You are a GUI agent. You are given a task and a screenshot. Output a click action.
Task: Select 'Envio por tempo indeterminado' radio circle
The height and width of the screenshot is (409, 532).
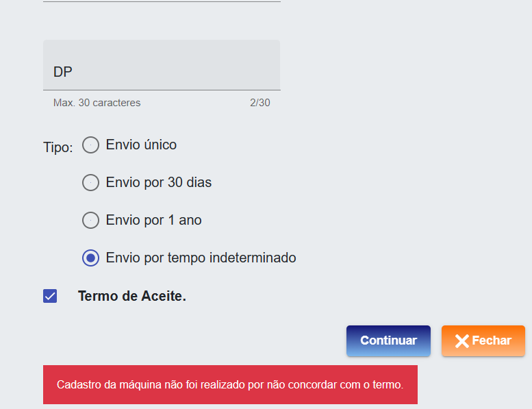coord(90,258)
